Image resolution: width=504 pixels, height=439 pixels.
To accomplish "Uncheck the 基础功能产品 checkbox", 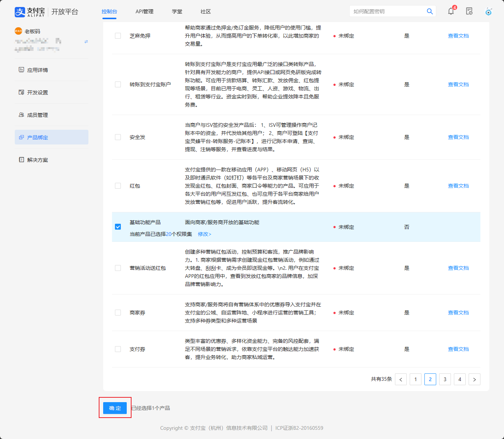I will (118, 227).
